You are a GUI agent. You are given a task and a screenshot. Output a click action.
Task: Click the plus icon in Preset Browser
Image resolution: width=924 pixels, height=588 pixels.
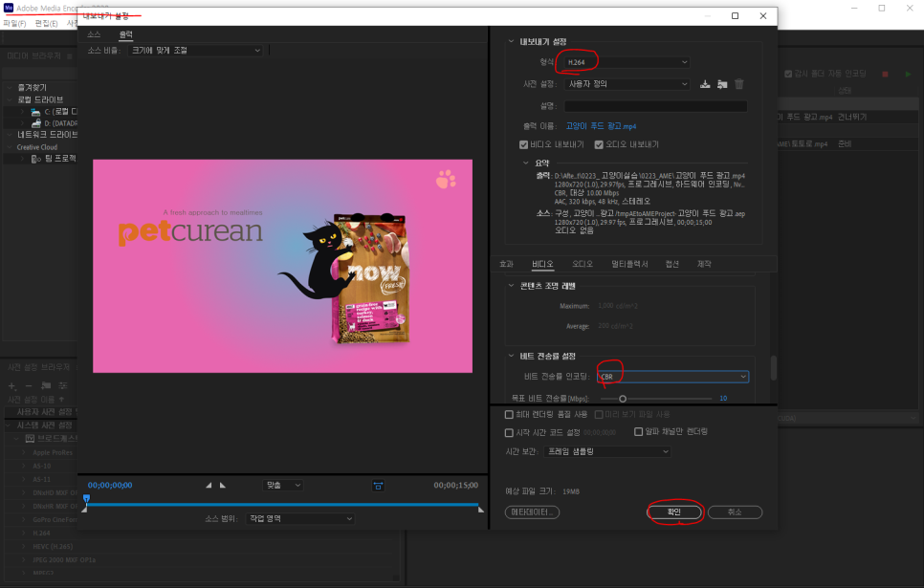[x=11, y=386]
